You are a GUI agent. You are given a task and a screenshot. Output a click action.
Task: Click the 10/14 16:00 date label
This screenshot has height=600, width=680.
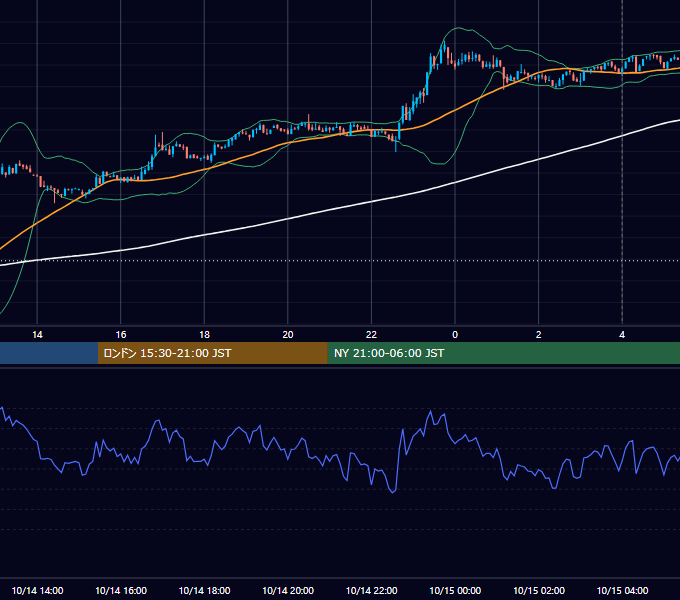click(121, 590)
